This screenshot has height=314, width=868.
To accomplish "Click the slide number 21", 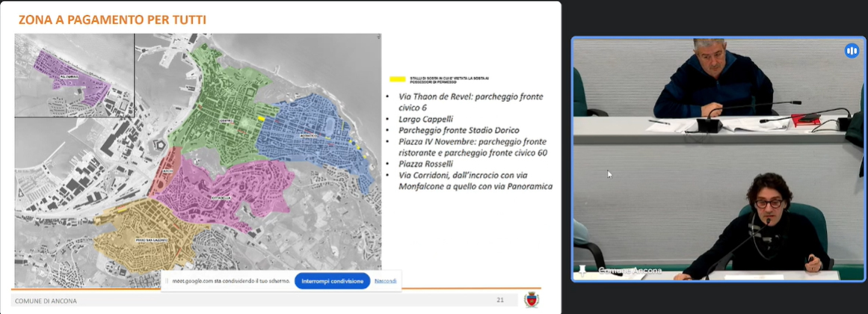I will pos(499,301).
